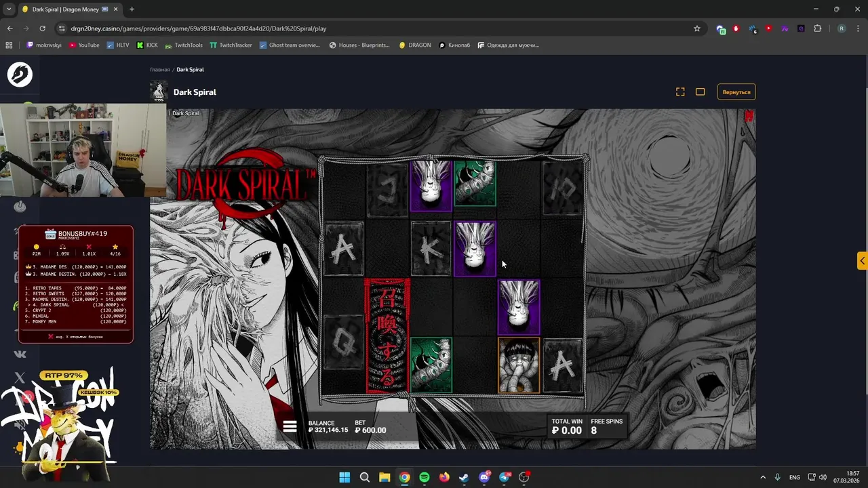Open the ENG language switcher
This screenshot has width=868, height=488.
click(795, 477)
